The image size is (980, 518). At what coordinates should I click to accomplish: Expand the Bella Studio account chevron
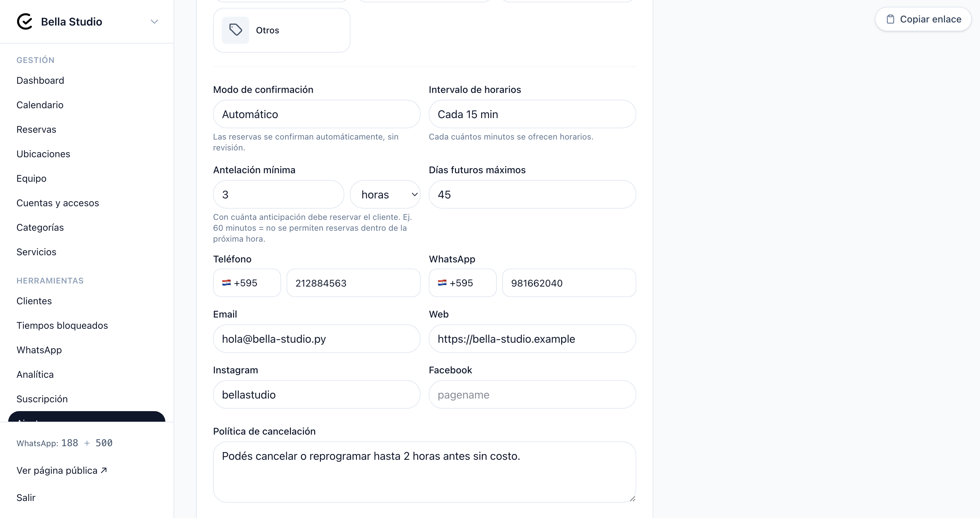click(154, 22)
